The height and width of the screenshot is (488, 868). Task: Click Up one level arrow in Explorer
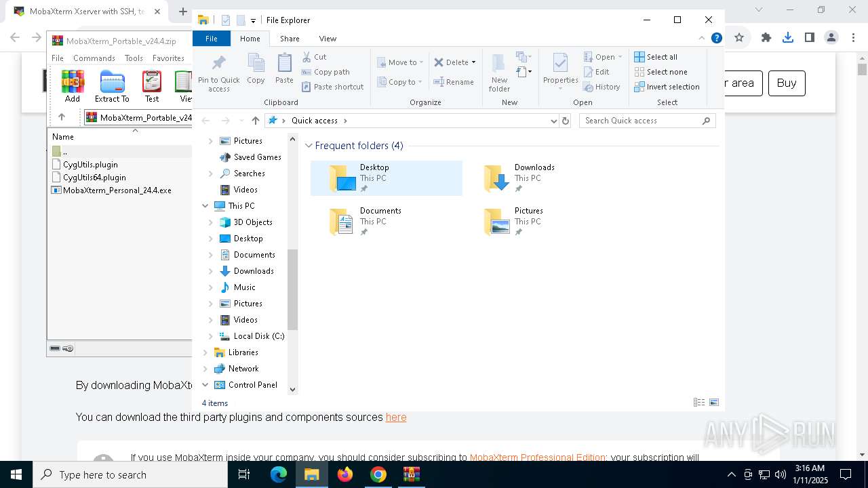[256, 121]
